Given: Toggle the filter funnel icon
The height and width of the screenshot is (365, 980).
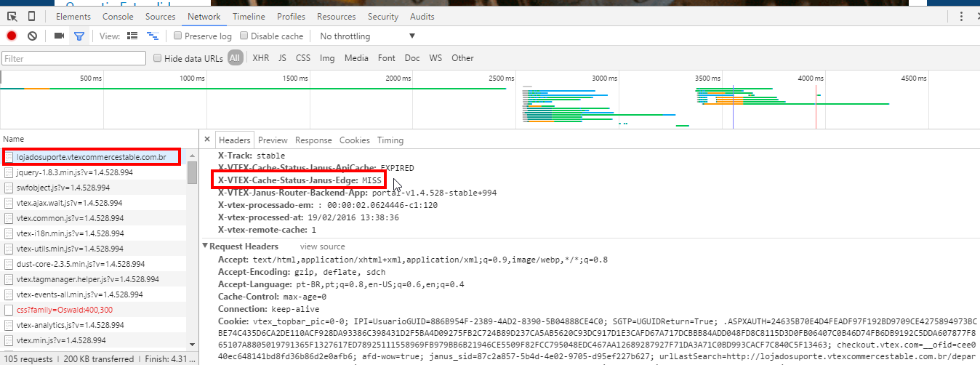Looking at the screenshot, I should [x=79, y=36].
